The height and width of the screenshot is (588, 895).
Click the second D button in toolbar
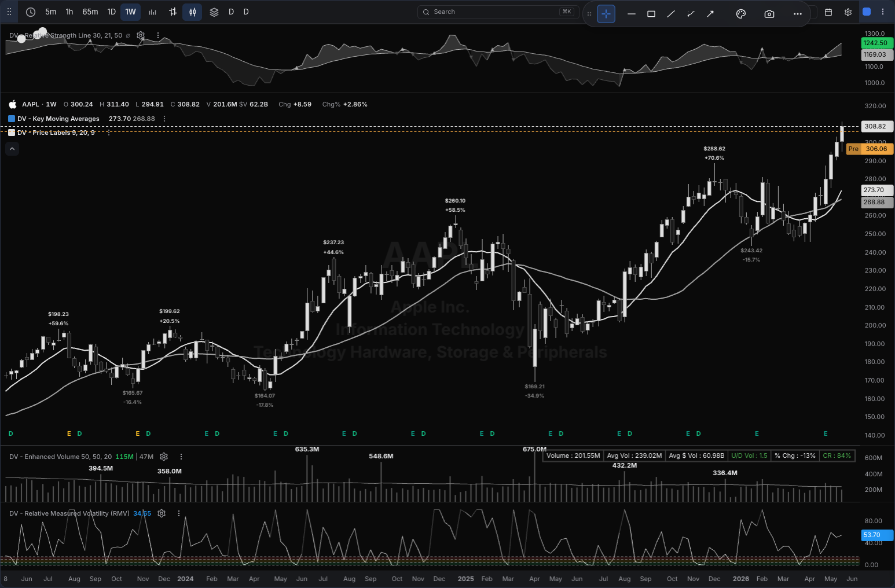pos(246,12)
